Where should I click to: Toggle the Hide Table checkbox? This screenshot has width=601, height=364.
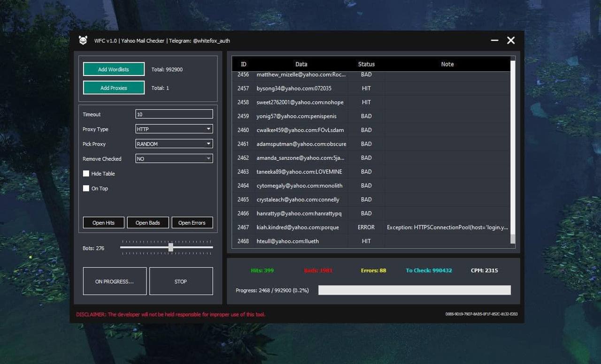pyautogui.click(x=86, y=174)
